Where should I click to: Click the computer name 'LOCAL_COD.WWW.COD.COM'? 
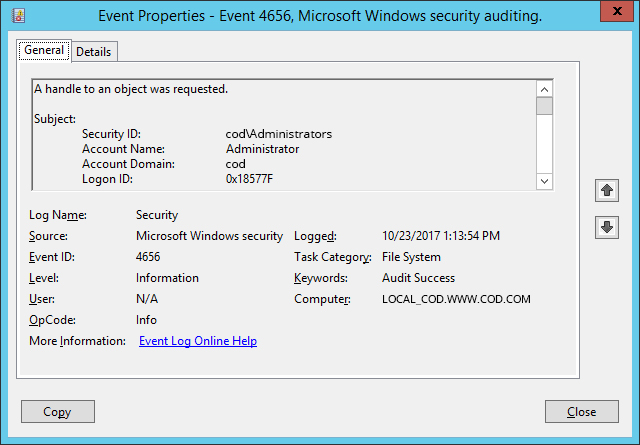point(456,299)
